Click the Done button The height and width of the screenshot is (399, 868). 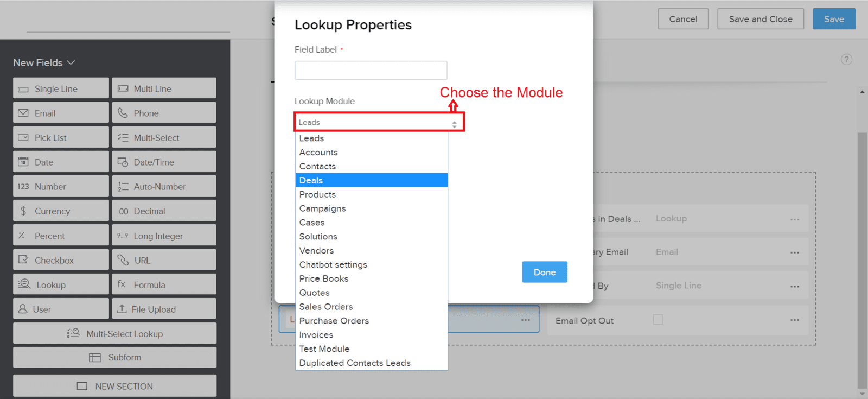(x=545, y=272)
